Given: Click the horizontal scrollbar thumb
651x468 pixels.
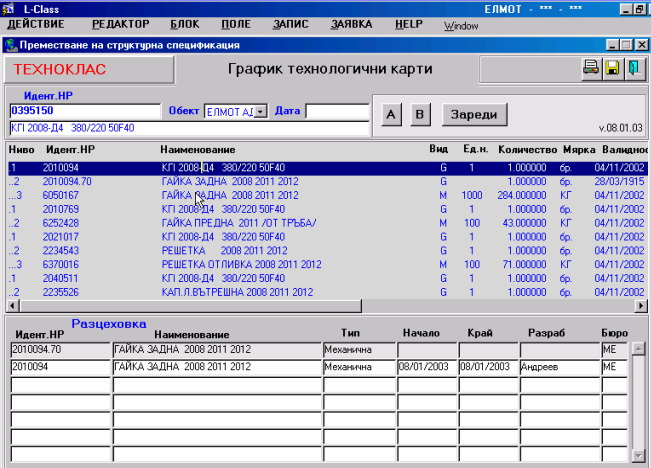Looking at the screenshot, I should 190,306.
